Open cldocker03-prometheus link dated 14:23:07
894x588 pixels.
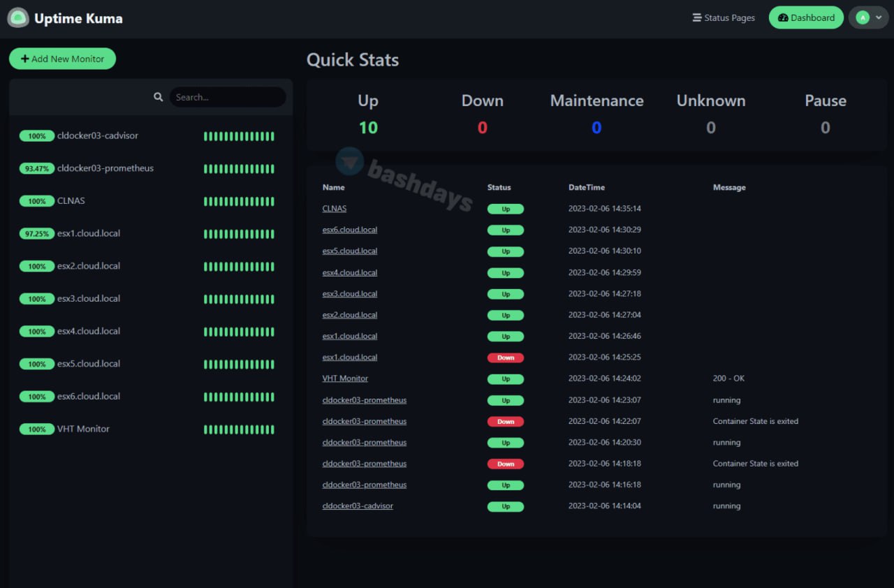point(365,400)
